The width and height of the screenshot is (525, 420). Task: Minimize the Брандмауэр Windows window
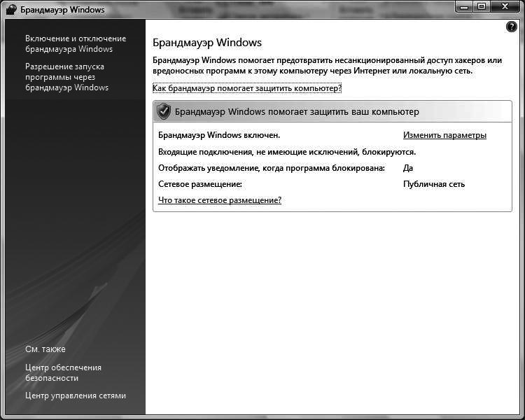464,7
